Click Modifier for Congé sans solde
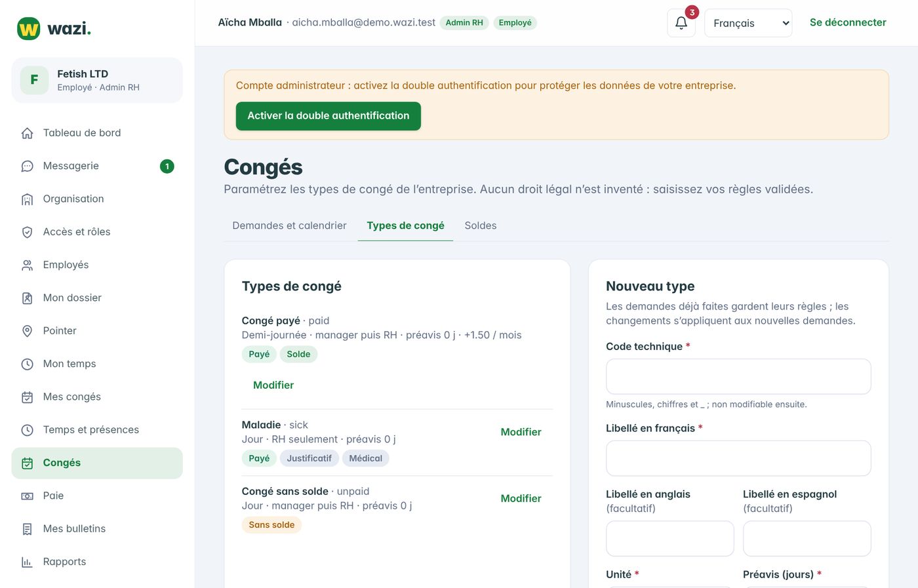This screenshot has height=588, width=918. point(521,498)
